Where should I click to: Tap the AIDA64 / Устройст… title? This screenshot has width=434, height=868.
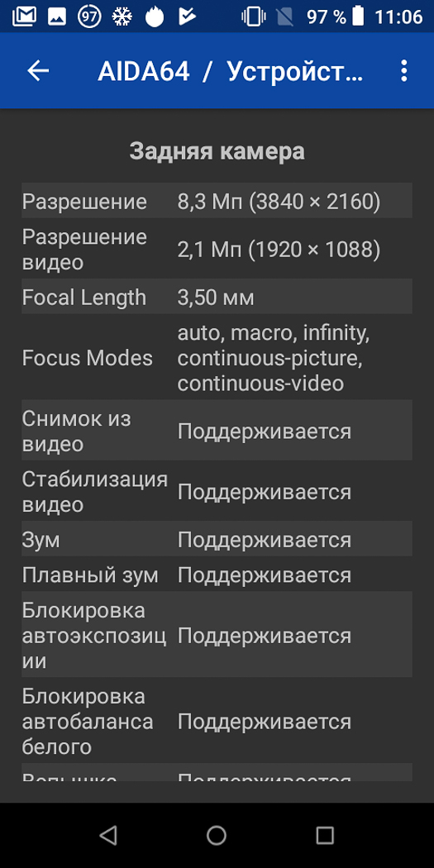pos(231,71)
